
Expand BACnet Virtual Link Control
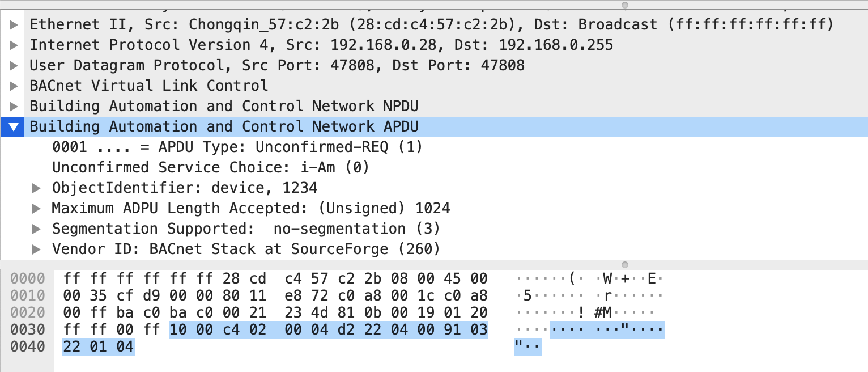click(x=12, y=86)
